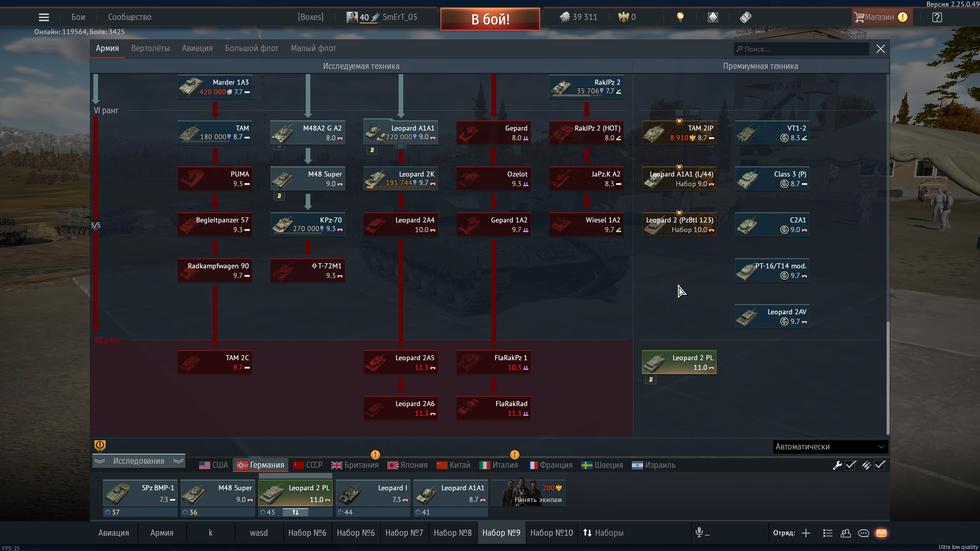The width and height of the screenshot is (980, 551).
Task: Start battle with В бой! button
Action: tap(490, 19)
